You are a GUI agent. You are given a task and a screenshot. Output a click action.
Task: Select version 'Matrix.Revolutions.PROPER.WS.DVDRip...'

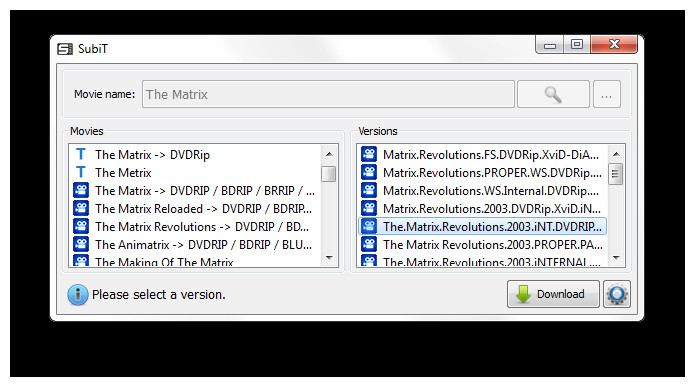[x=483, y=173]
